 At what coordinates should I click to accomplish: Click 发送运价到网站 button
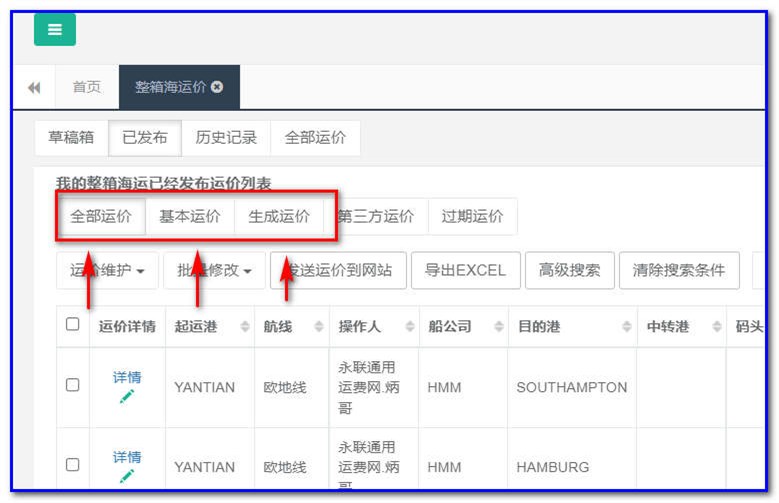(x=338, y=270)
